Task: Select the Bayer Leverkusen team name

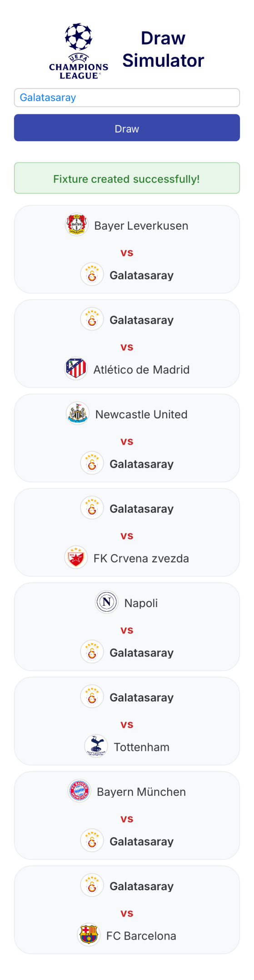Action: pyautogui.click(x=141, y=225)
